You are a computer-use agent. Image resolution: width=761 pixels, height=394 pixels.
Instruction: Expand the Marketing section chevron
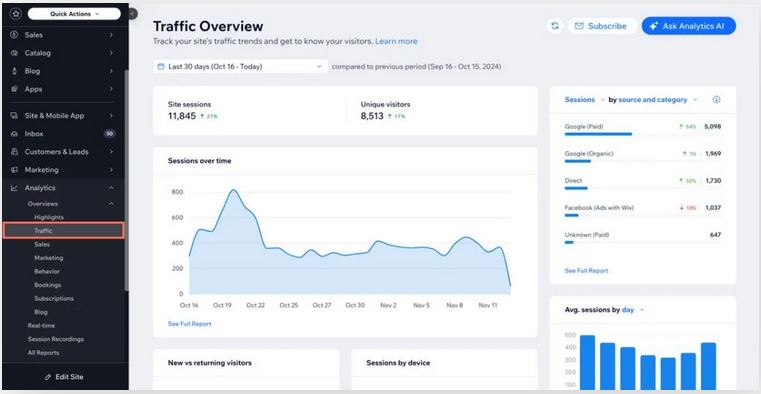pos(111,170)
